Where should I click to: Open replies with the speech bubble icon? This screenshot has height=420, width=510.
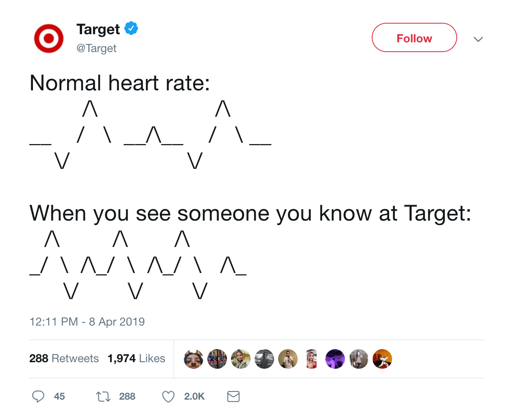[x=38, y=396]
